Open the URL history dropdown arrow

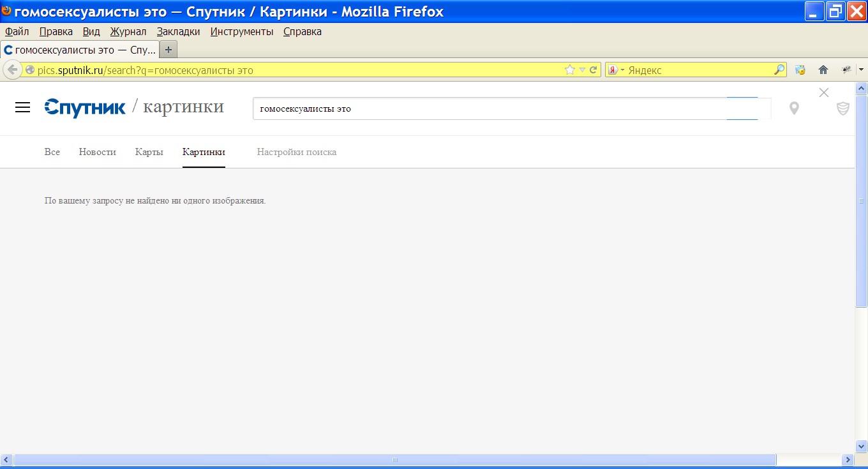click(582, 70)
